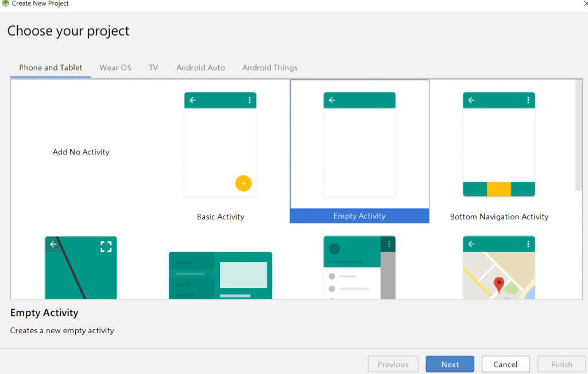Screen dimensions: 588x374
Task: Click the fullscreen expand icon in fullscreen template
Action: (x=106, y=246)
